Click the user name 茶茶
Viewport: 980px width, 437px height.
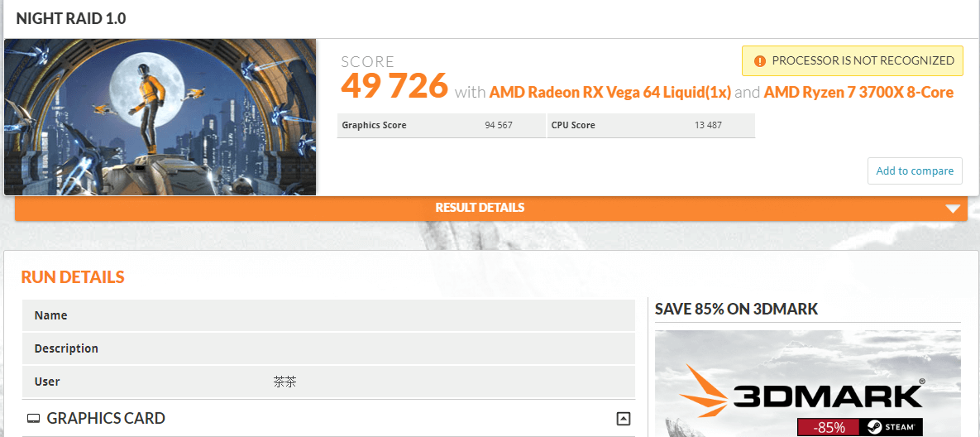click(x=284, y=382)
